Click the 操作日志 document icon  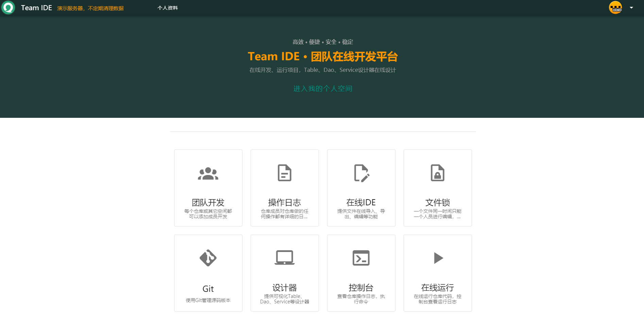[284, 173]
